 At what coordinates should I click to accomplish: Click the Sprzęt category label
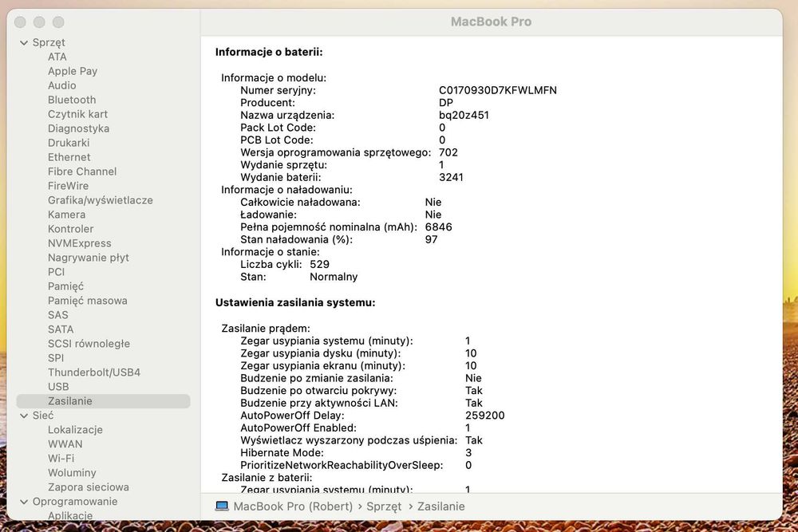(49, 43)
